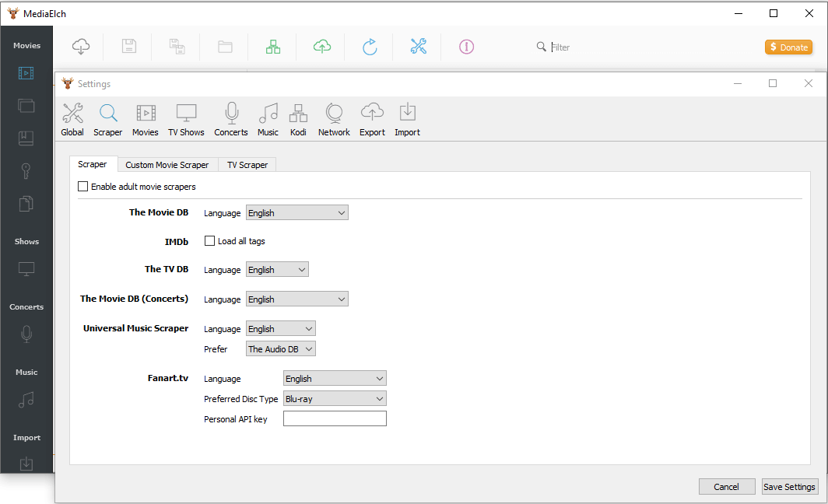Click the save icon in main toolbar
Screen dimensions: 828x504
(x=129, y=47)
